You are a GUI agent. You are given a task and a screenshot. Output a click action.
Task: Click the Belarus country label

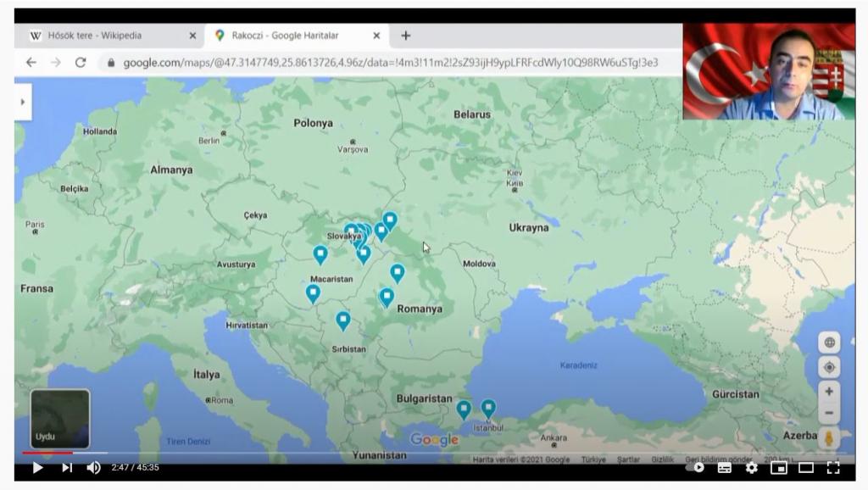pos(472,114)
